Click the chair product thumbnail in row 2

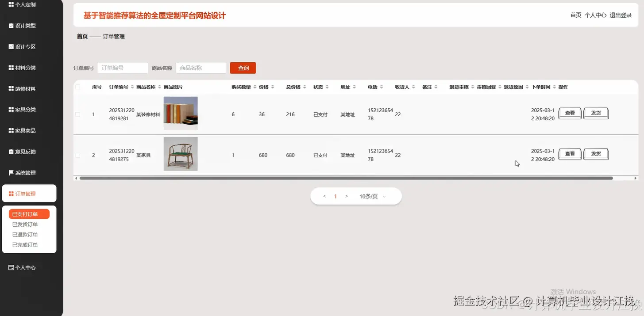[x=181, y=153]
